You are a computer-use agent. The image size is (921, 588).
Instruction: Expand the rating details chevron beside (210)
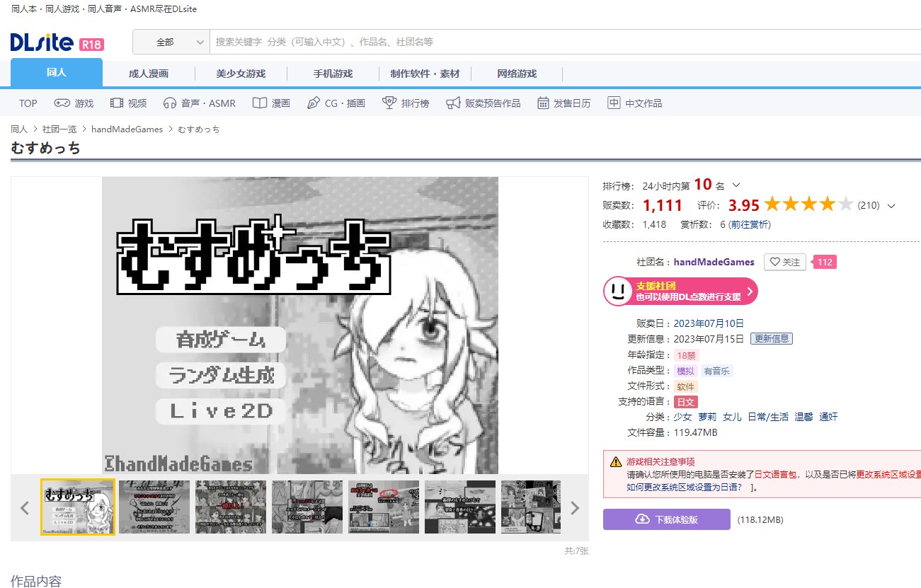coord(891,205)
